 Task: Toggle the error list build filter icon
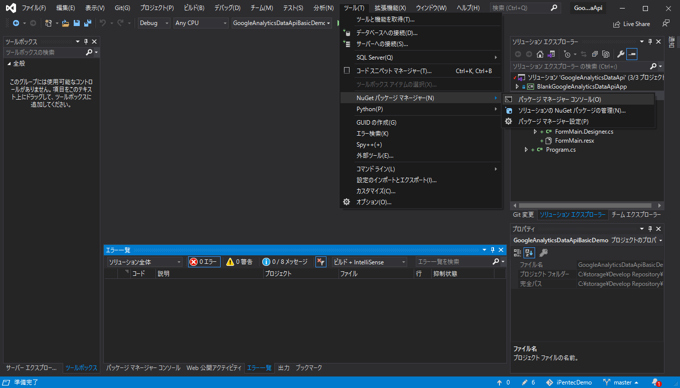click(320, 262)
